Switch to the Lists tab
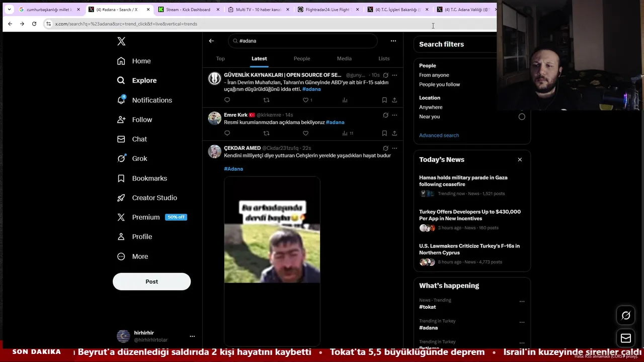The height and width of the screenshot is (362, 644). click(384, 59)
